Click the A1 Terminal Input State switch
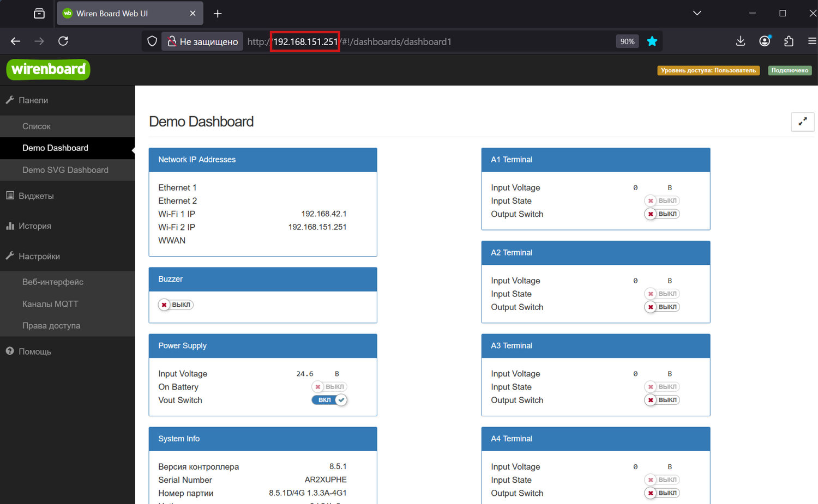The height and width of the screenshot is (504, 818). 662,201
